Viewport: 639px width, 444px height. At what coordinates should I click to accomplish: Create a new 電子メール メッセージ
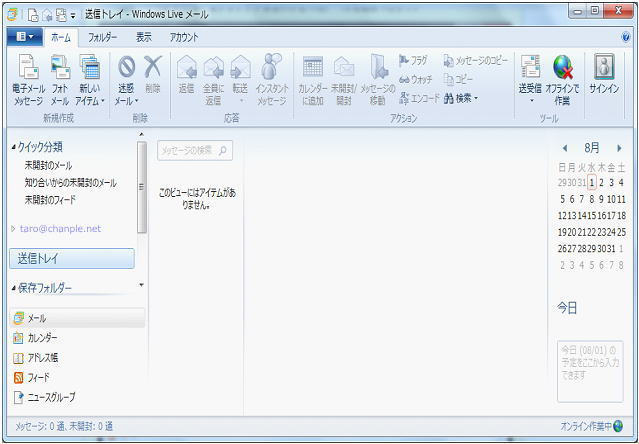point(29,80)
